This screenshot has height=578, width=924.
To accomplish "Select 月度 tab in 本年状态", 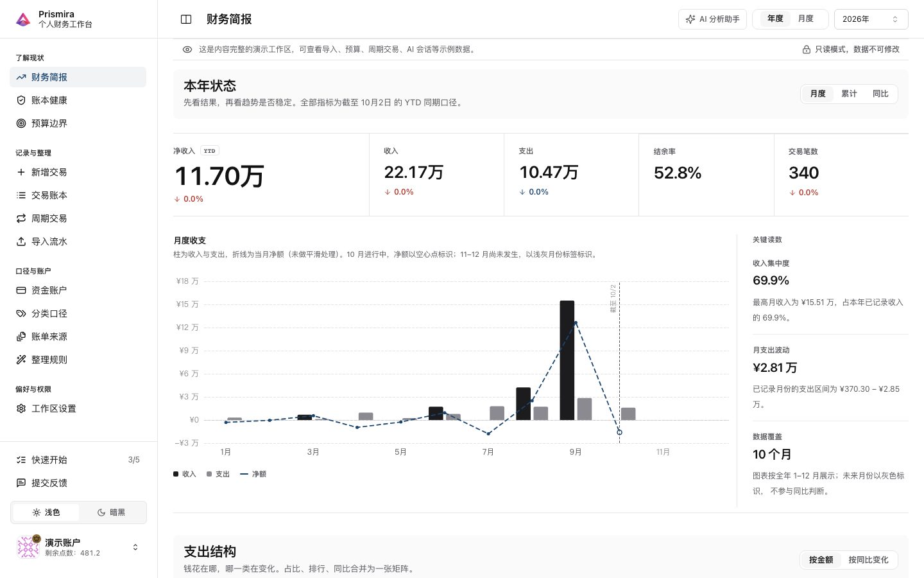I will 817,94.
